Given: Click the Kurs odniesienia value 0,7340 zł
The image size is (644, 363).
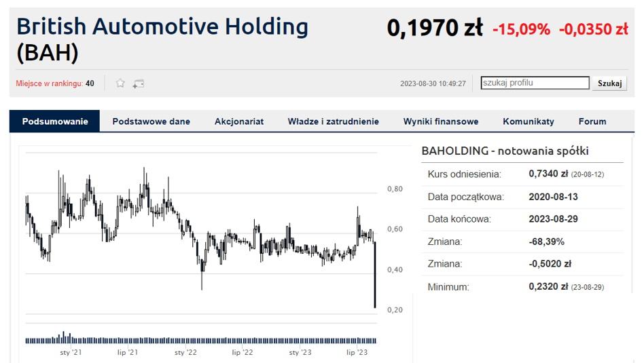Looking at the screenshot, I should pyautogui.click(x=548, y=174).
